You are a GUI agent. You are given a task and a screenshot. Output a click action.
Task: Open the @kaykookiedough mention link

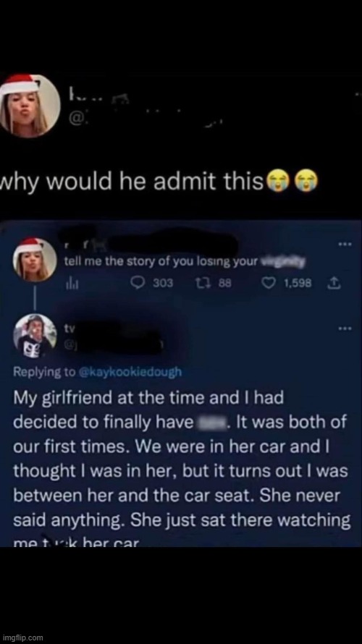[130, 372]
